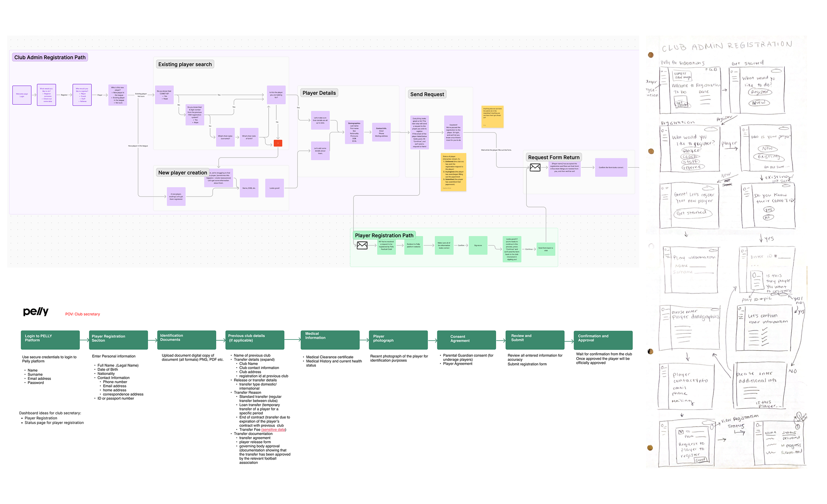This screenshot has height=504, width=827.
Task: Select the 'Name, DOB, etc.' purple card
Action: click(x=249, y=188)
